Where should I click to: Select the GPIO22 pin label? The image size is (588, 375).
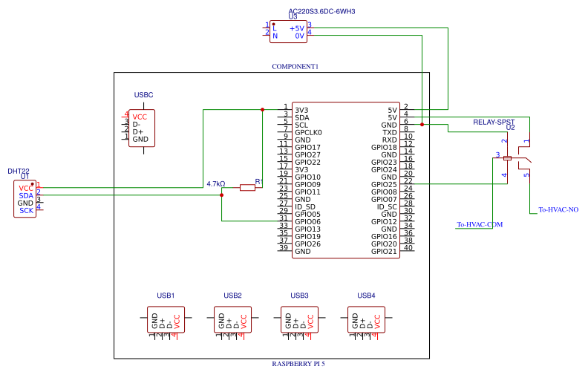click(307, 163)
